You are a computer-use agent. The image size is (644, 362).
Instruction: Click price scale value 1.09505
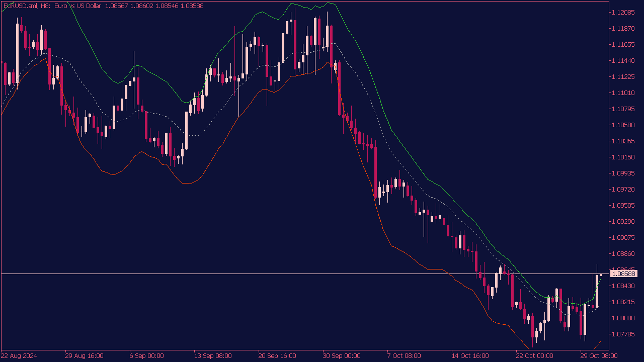(x=624, y=206)
